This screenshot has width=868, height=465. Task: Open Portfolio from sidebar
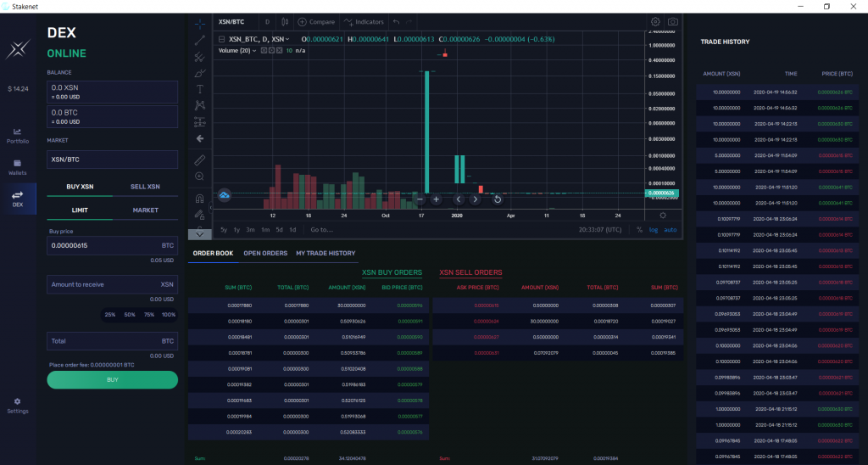[18, 136]
